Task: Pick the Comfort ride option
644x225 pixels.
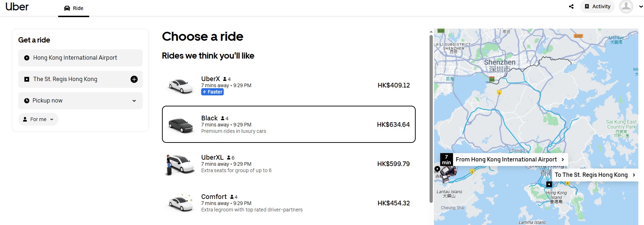Action: pos(289,203)
